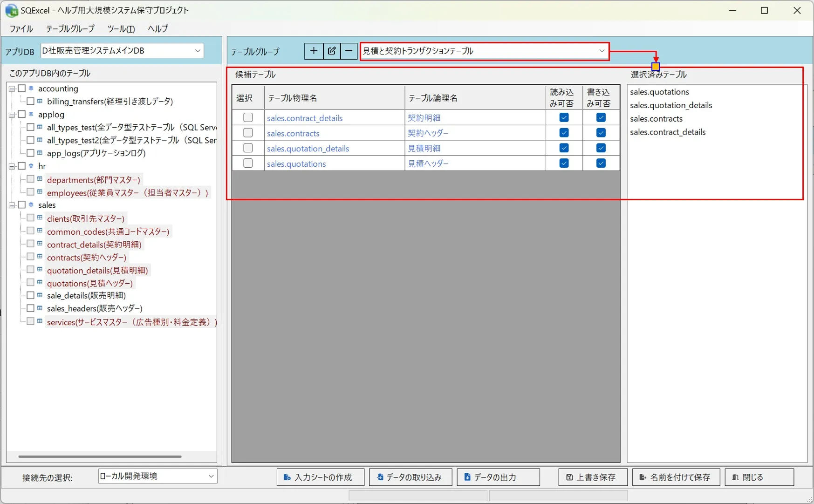Open the ヘルプ menu
Screen dimensions: 814x504
tap(158, 28)
